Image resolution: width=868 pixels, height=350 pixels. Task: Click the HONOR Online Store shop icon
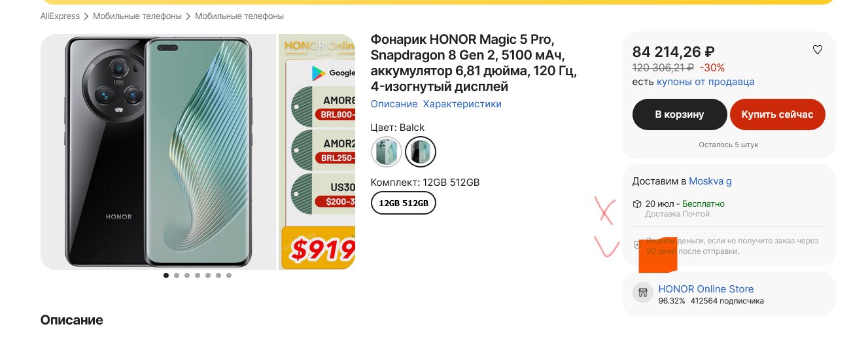643,292
